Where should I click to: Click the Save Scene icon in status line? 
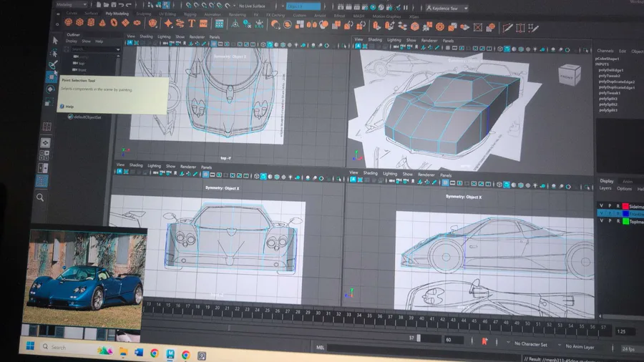(113, 5)
